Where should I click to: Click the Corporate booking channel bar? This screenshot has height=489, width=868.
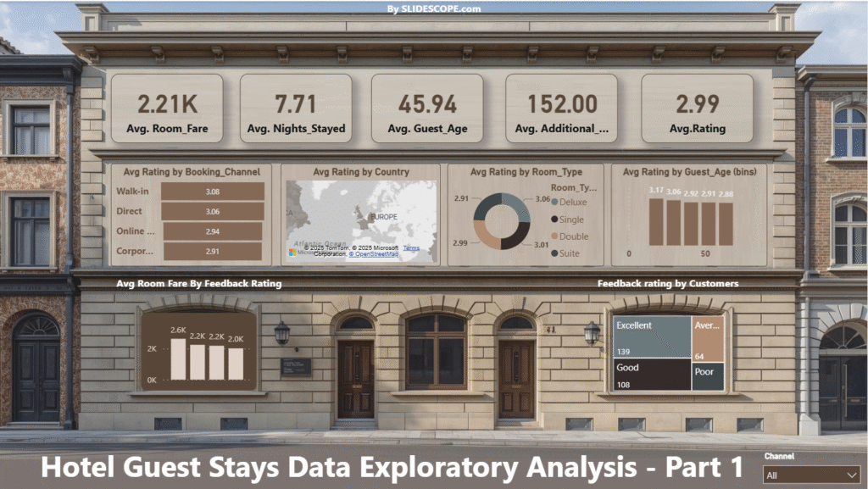pyautogui.click(x=213, y=251)
